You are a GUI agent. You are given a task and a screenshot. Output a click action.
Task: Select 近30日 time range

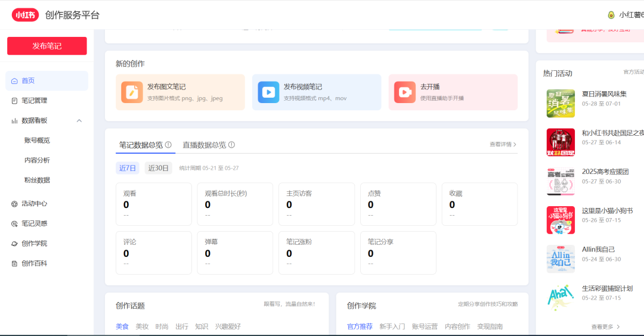click(x=158, y=168)
